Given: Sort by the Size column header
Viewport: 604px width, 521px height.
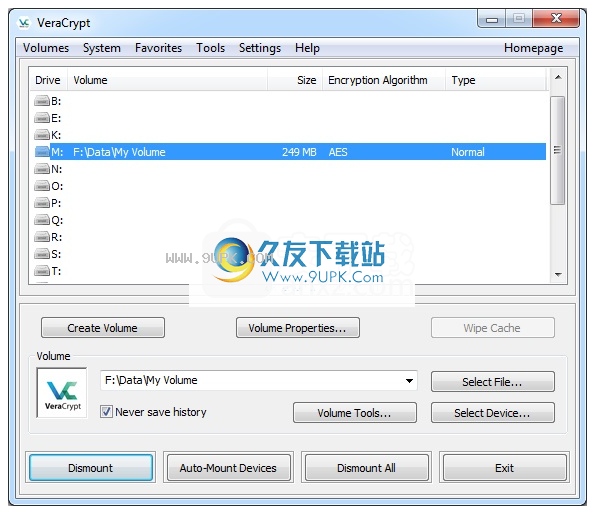Looking at the screenshot, I should (x=295, y=80).
